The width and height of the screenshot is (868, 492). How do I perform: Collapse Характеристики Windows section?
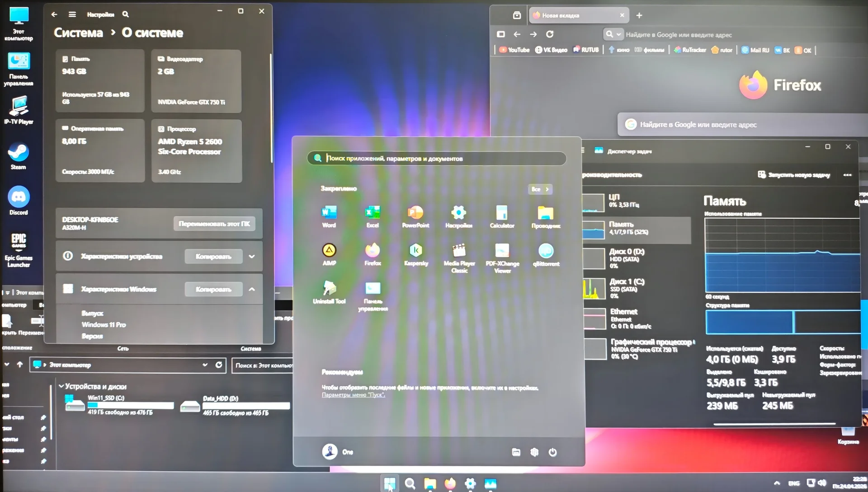[x=252, y=289]
